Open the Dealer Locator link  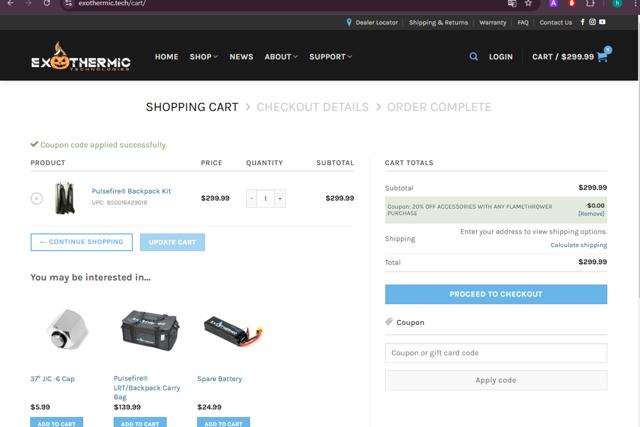click(x=377, y=22)
